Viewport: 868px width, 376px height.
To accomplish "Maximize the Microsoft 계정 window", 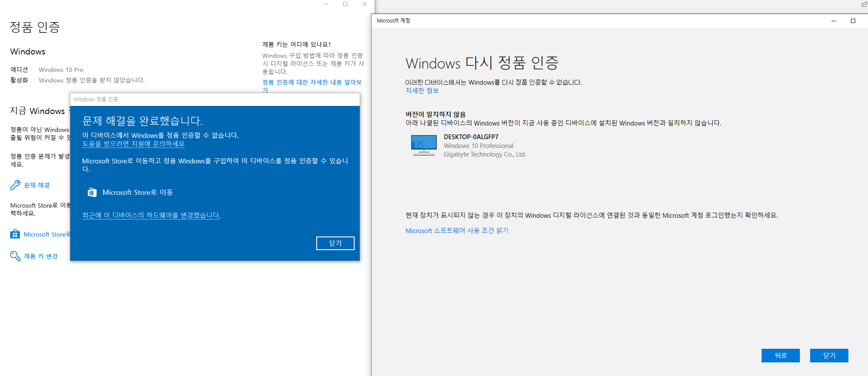I will [x=853, y=21].
